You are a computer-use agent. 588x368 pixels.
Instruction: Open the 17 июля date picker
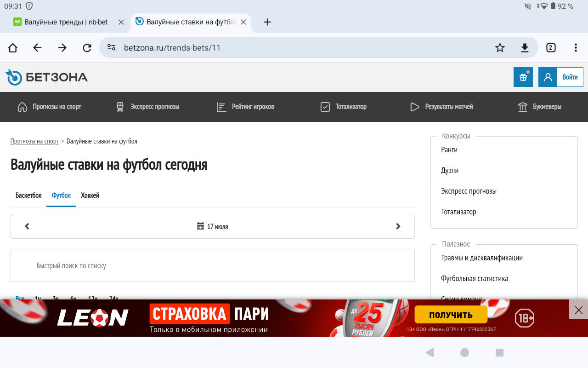[x=213, y=226]
